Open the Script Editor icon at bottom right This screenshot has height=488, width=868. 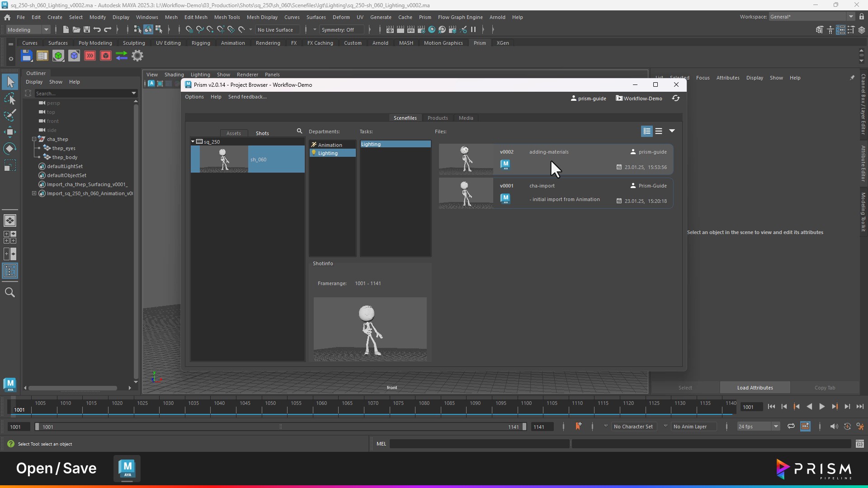tap(860, 444)
